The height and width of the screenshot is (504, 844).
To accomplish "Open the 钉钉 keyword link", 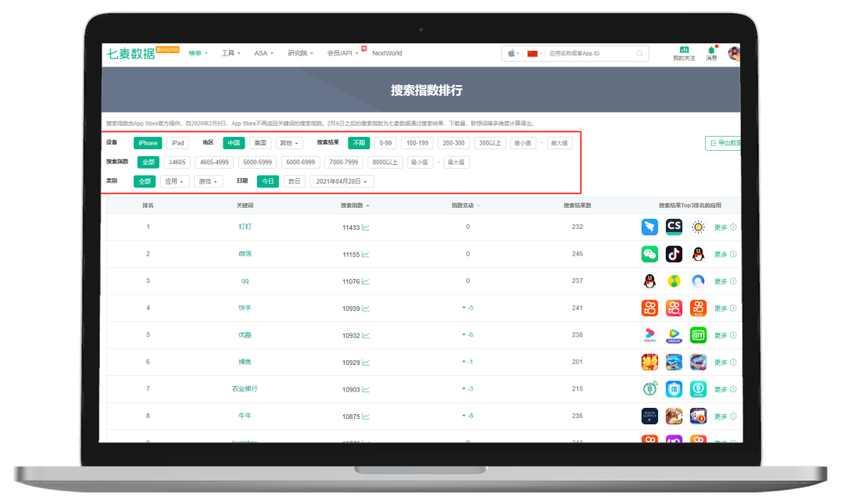I will tap(245, 227).
